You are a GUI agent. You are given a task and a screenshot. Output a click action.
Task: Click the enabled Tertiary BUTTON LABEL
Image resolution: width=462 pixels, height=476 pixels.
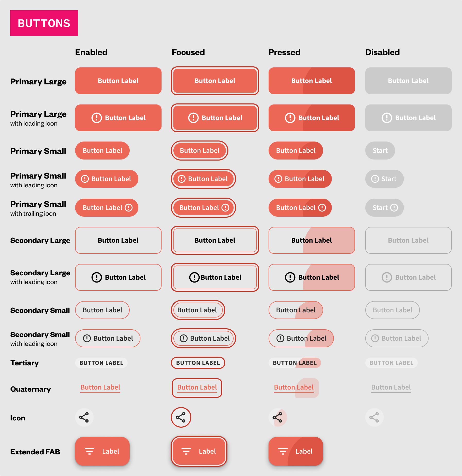coord(101,363)
